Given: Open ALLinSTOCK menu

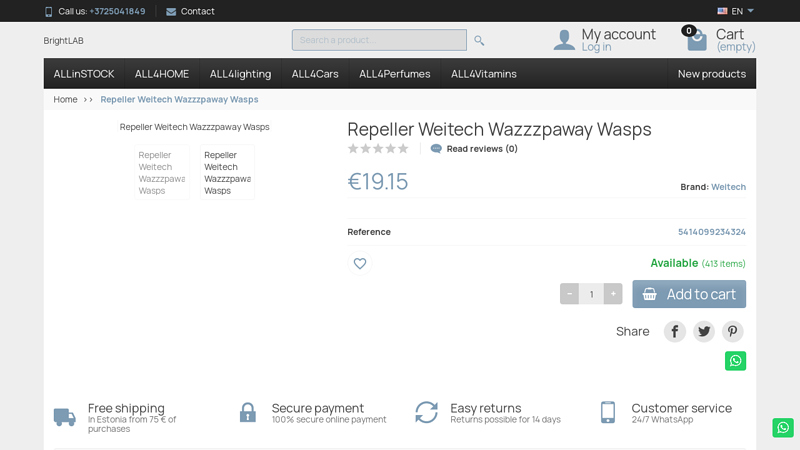Looking at the screenshot, I should tap(84, 74).
